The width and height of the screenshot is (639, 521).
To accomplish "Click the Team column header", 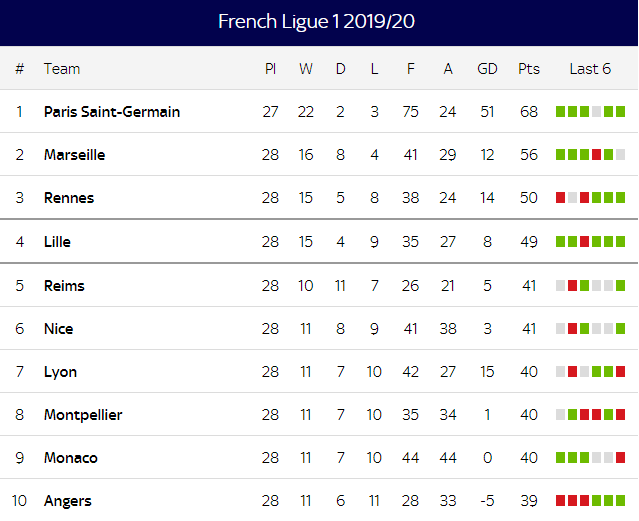I will [62, 69].
